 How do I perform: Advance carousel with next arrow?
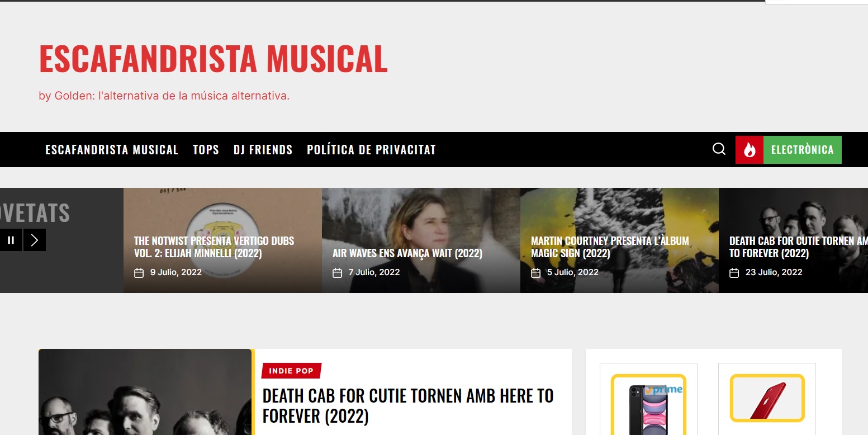(x=35, y=240)
